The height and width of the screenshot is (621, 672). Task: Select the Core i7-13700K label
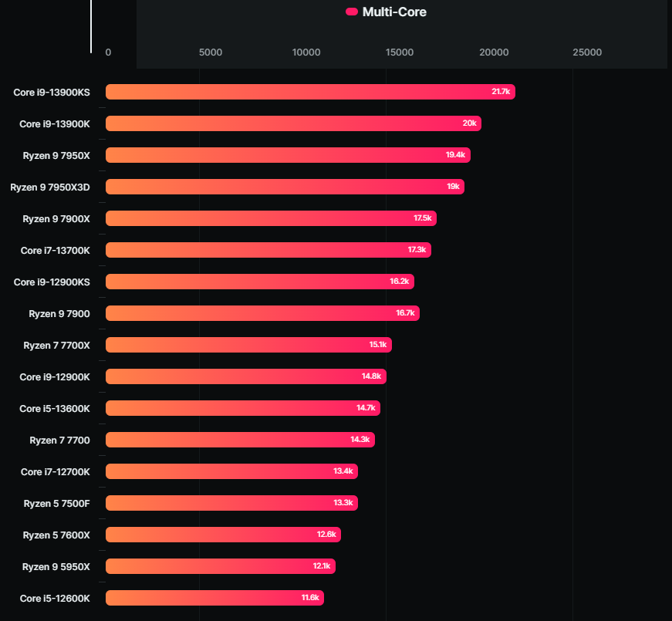pyautogui.click(x=56, y=251)
